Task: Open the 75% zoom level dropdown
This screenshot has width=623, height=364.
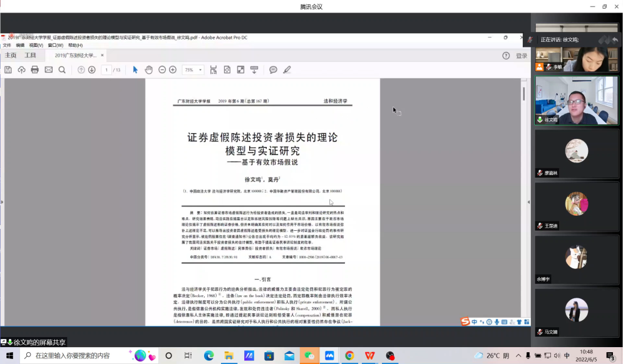Action: click(x=192, y=69)
